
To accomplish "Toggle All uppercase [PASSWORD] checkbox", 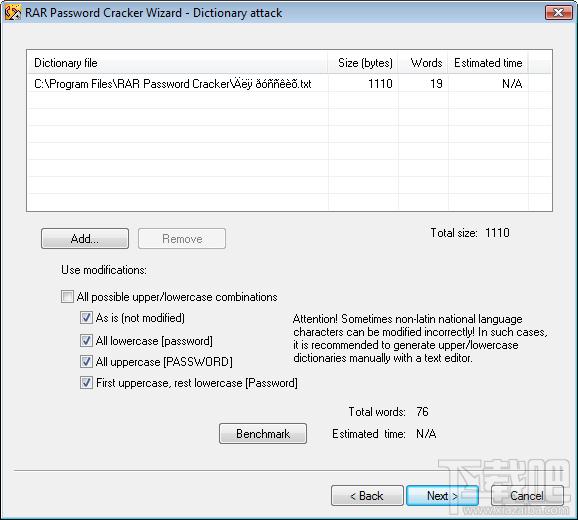I will tap(86, 362).
